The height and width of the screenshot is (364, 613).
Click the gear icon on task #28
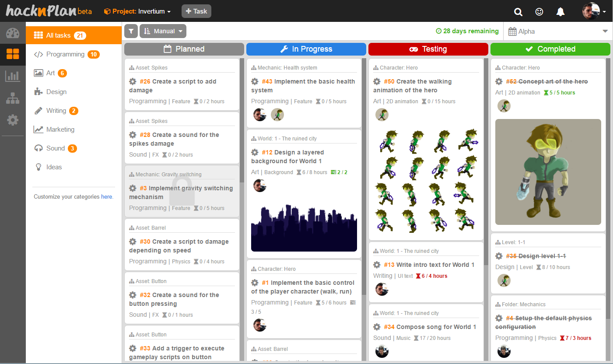coord(133,135)
